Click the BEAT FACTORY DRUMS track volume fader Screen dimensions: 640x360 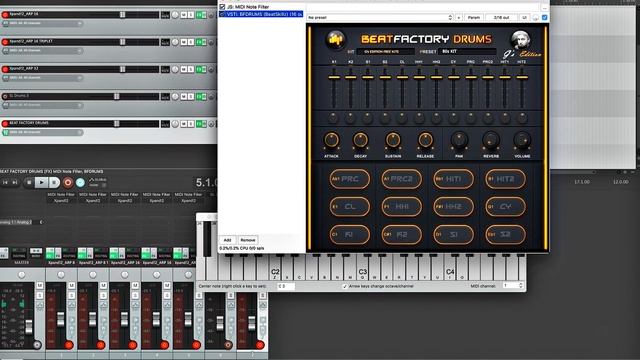[117, 124]
